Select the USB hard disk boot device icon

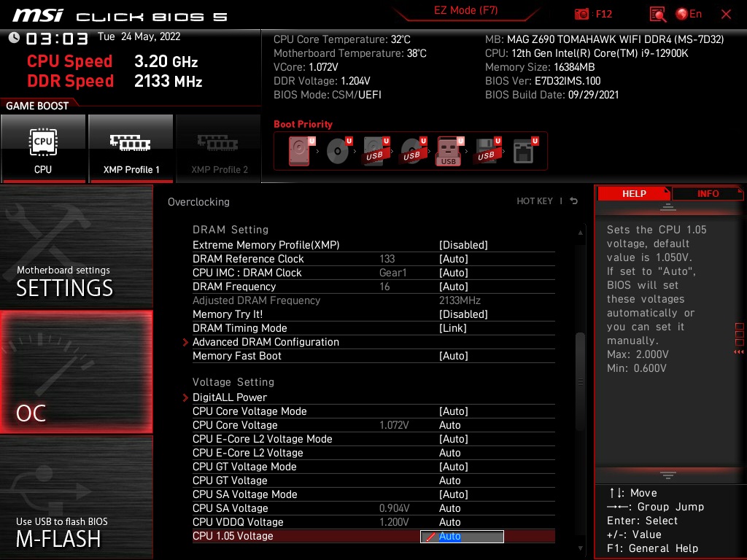click(376, 151)
